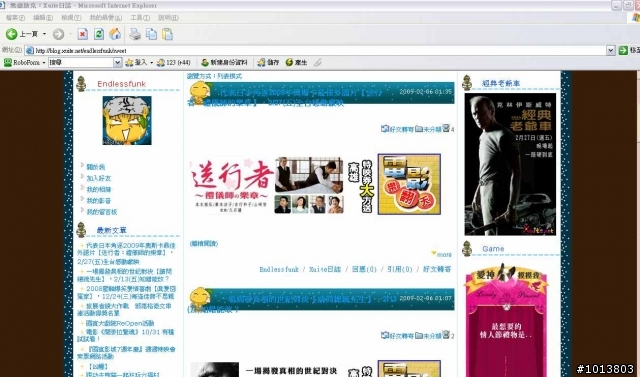Click the Paste clipboard icon in the toolbar
This screenshot has width=640, height=377.
pyautogui.click(x=167, y=34)
